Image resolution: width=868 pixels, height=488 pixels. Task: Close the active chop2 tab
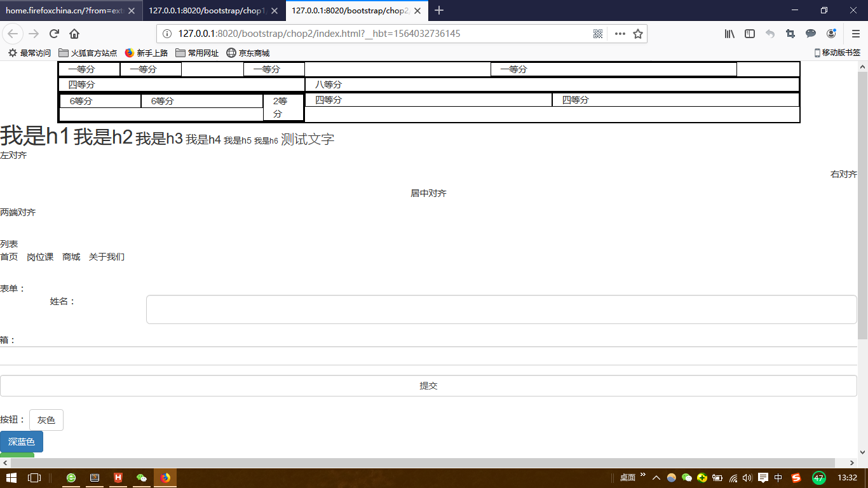418,11
